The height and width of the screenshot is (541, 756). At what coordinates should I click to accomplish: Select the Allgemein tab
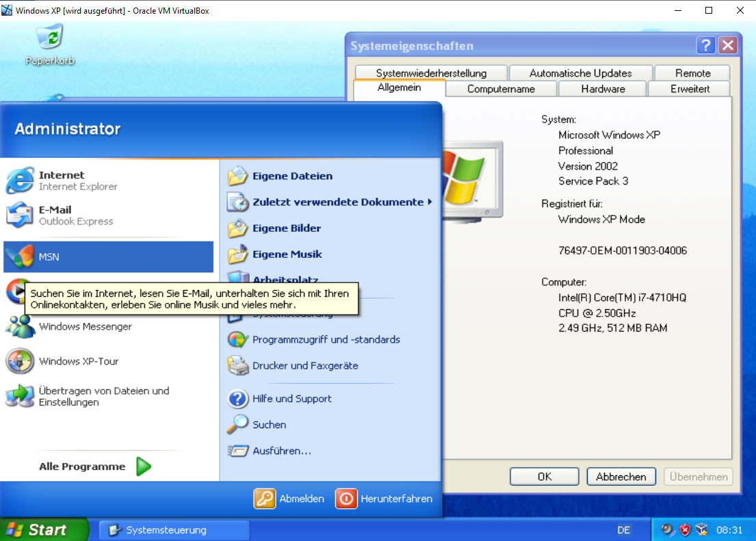coord(400,88)
